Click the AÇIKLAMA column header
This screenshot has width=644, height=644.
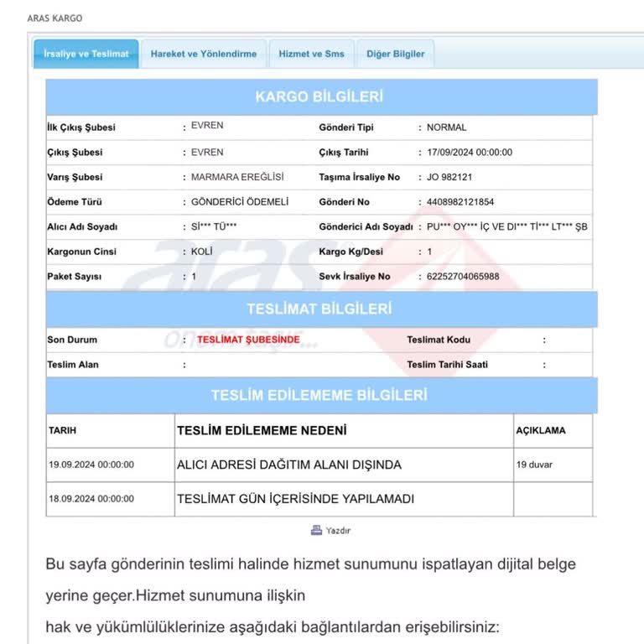(541, 430)
